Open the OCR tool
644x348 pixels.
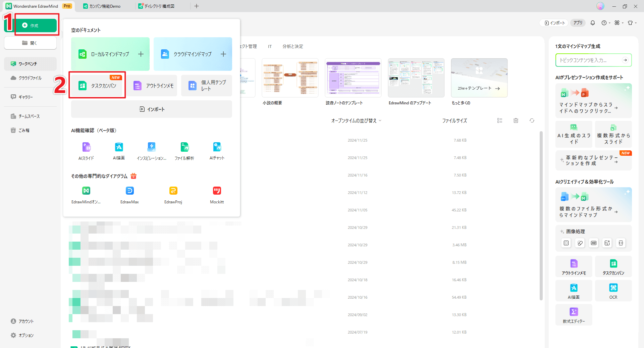(613, 291)
